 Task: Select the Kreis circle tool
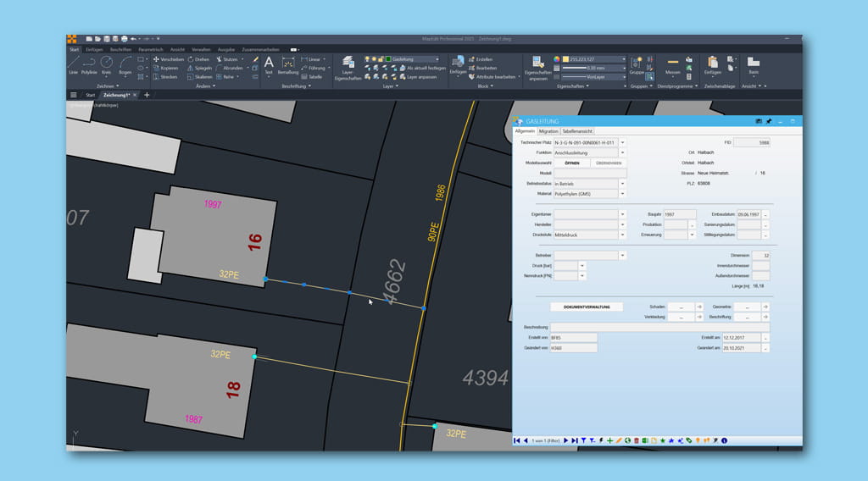click(x=107, y=64)
